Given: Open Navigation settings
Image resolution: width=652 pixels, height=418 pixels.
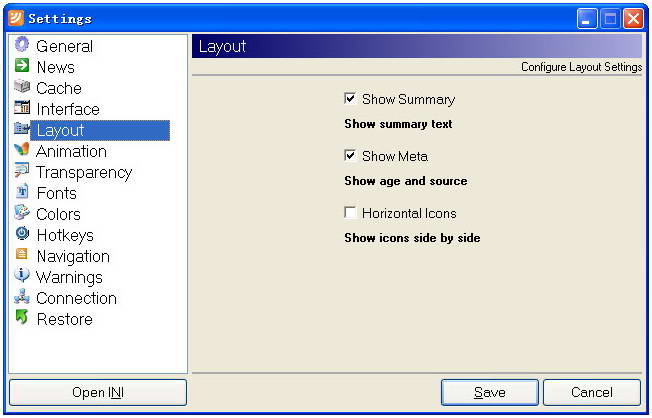Looking at the screenshot, I should [x=73, y=256].
